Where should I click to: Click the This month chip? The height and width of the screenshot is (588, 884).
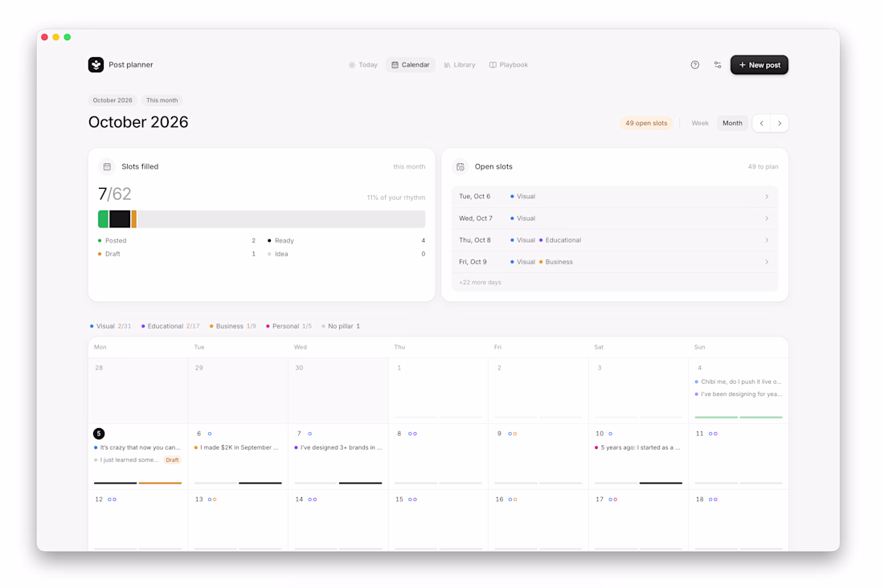(162, 100)
